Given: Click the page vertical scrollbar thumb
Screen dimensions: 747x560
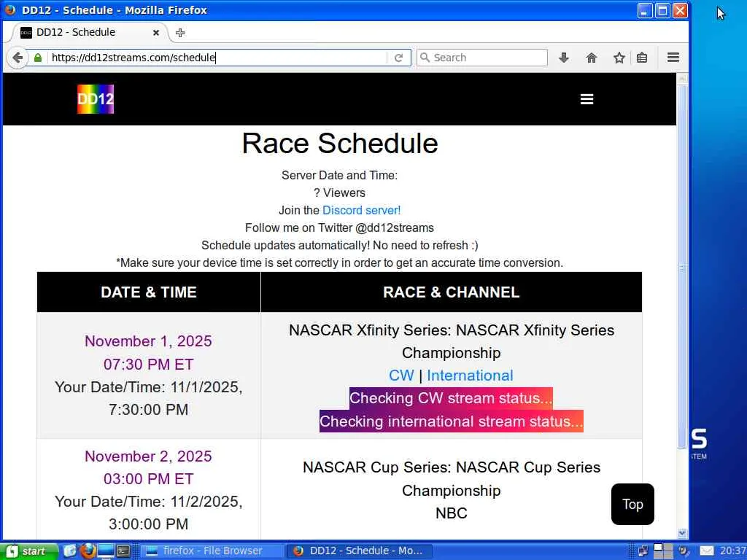Looking at the screenshot, I should tap(682, 267).
